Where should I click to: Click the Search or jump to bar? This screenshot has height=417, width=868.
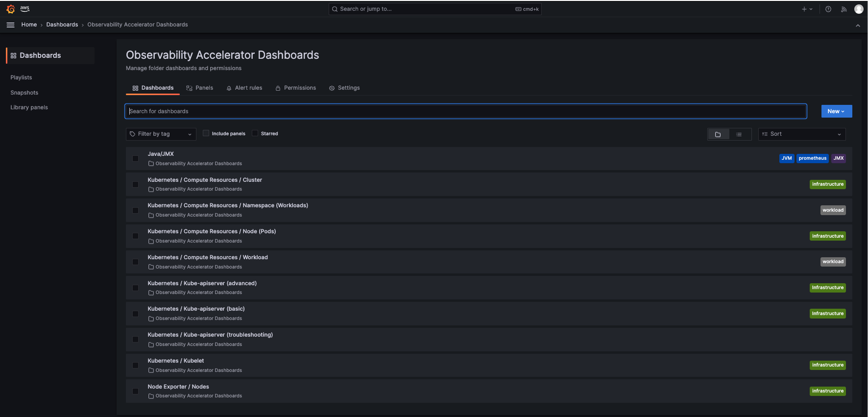click(x=435, y=9)
